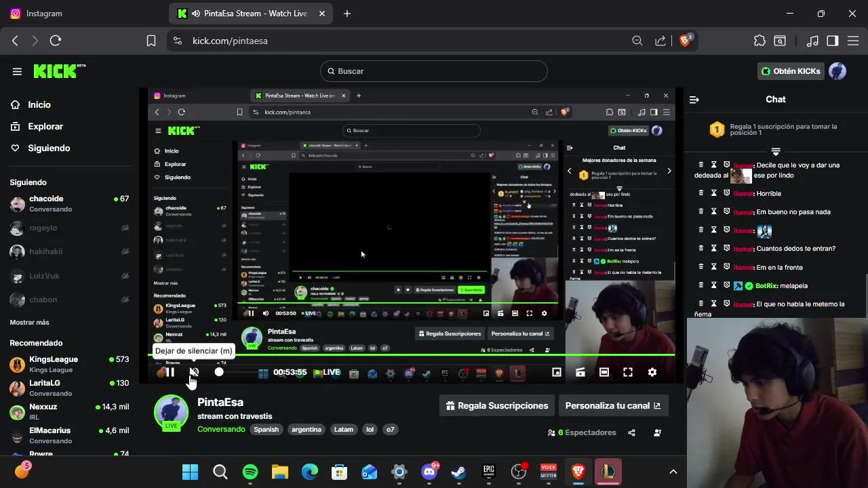Open Explorar in the sidebar
Viewport: 868px width, 488px height.
(x=45, y=127)
